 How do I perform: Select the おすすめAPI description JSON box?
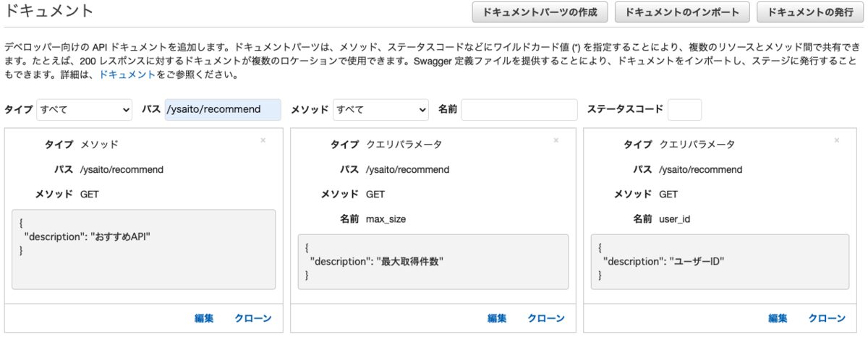coord(144,249)
